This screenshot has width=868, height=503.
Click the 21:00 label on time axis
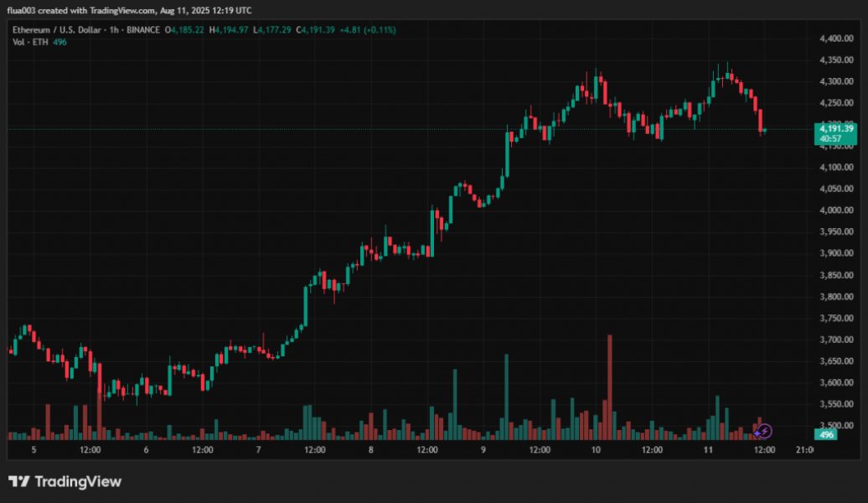[804, 450]
